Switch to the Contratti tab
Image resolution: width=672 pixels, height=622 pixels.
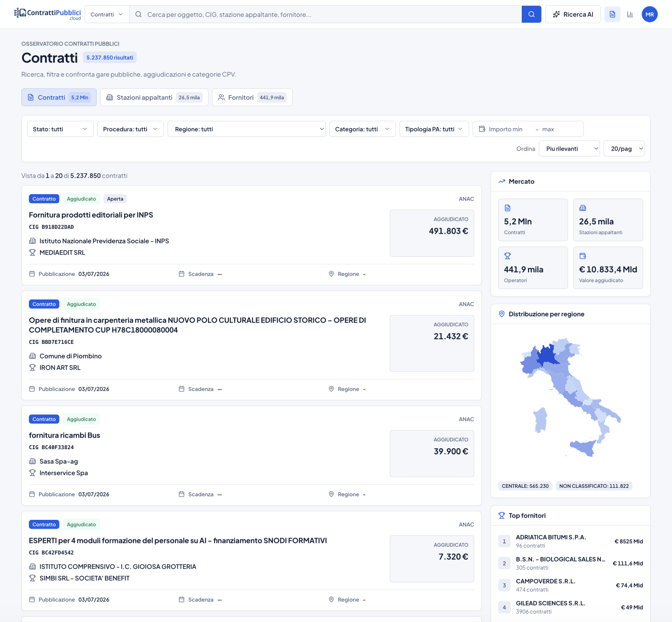click(59, 97)
